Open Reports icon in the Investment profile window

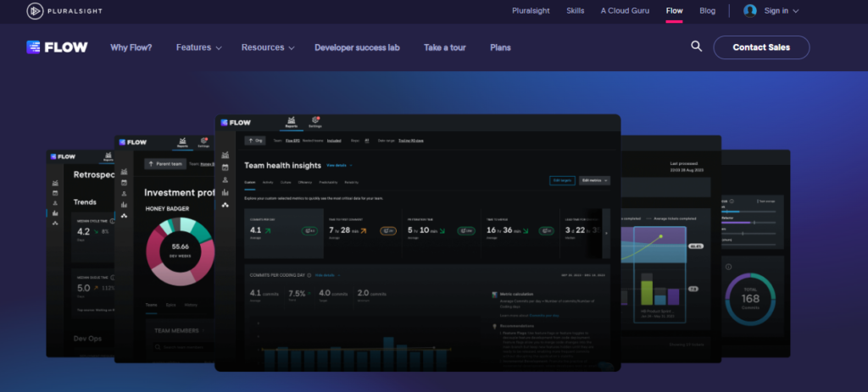point(182,143)
